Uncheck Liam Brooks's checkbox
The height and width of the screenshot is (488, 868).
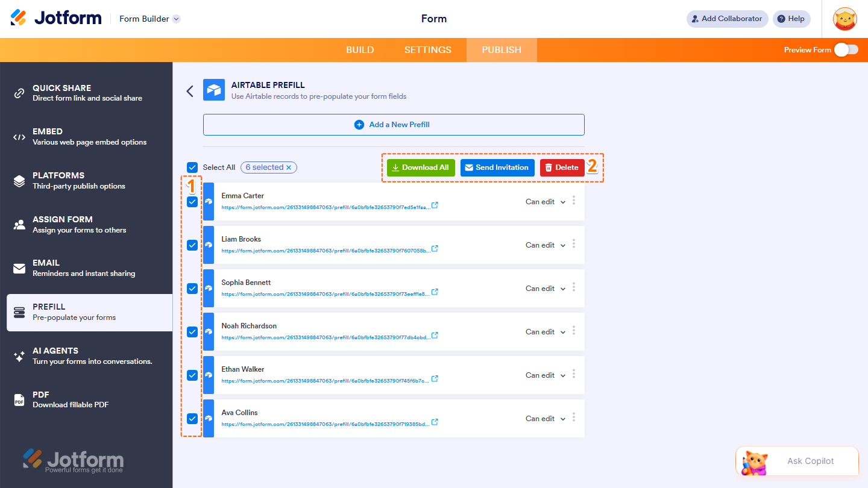click(192, 245)
